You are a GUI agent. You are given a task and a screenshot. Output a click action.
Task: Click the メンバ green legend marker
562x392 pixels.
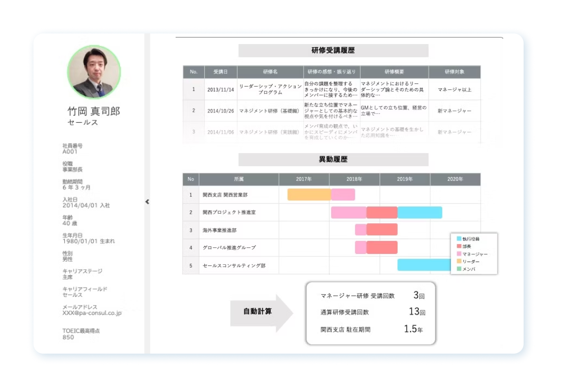[x=459, y=269]
